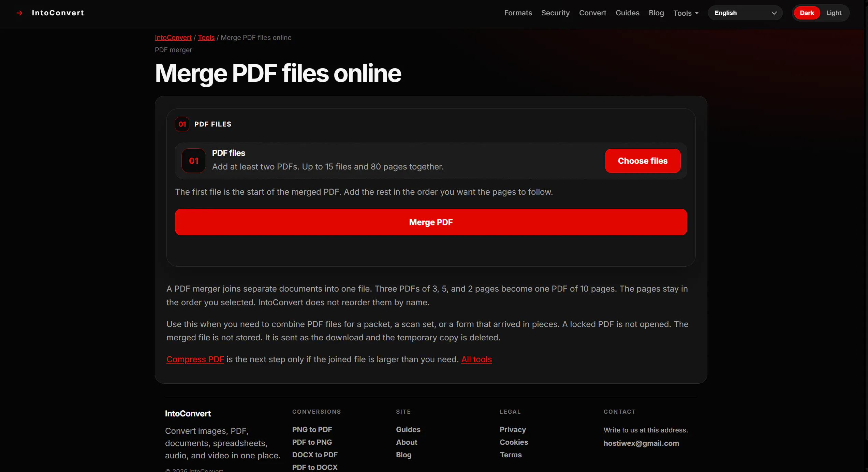Open the IntoConvert home brand text
868x472 pixels.
[58, 13]
